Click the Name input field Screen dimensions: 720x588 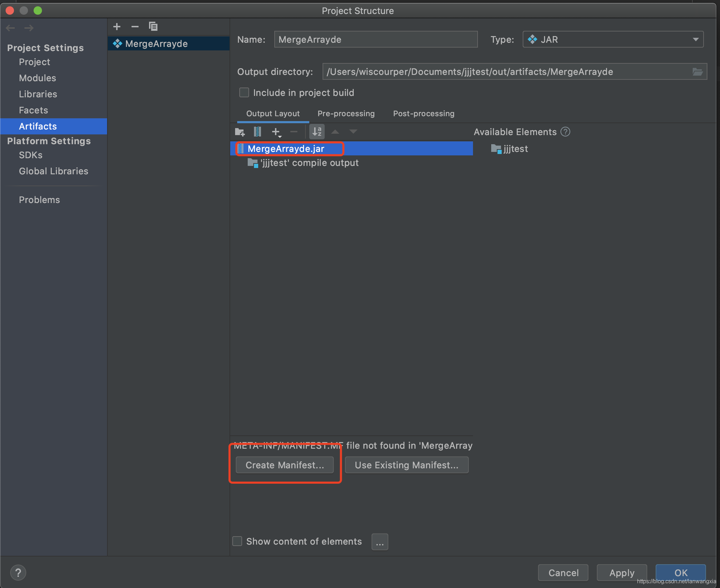pyautogui.click(x=375, y=40)
